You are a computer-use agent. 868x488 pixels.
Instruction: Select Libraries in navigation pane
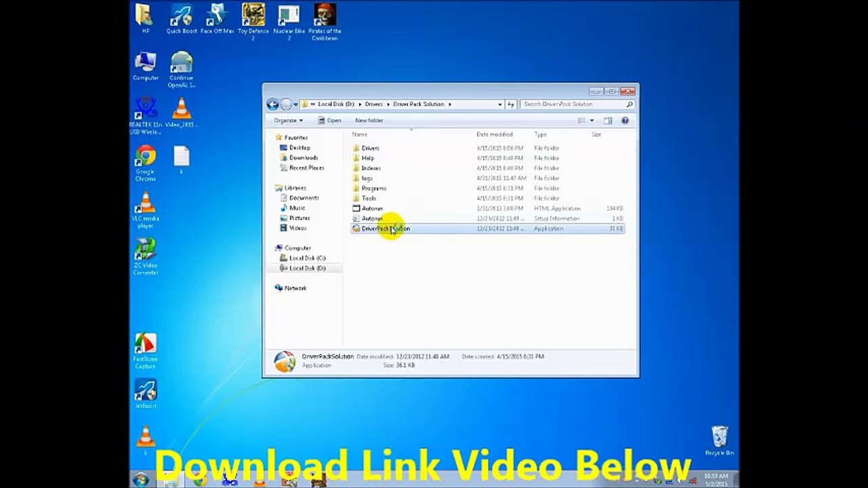click(291, 188)
